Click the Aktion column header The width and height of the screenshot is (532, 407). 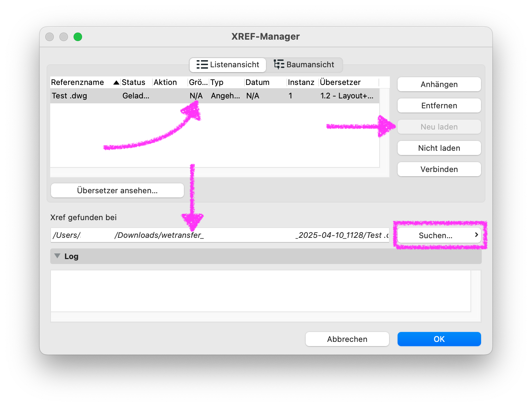pos(170,82)
